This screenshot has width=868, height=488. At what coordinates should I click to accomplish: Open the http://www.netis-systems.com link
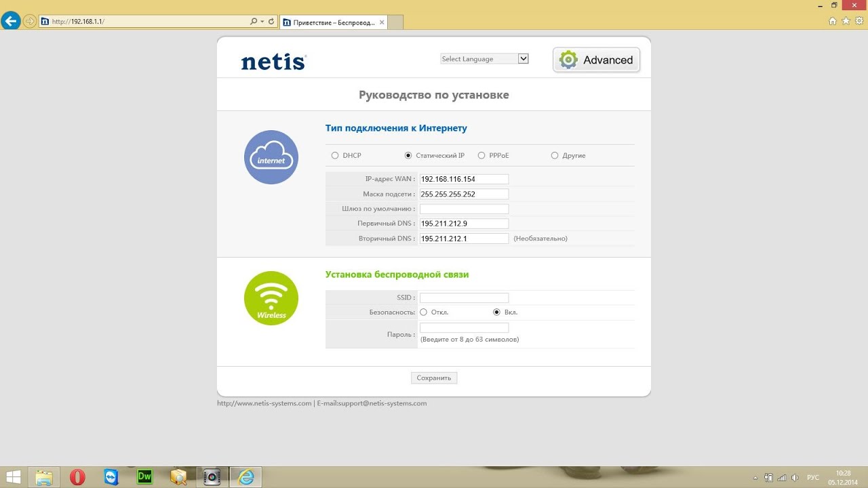pos(264,403)
